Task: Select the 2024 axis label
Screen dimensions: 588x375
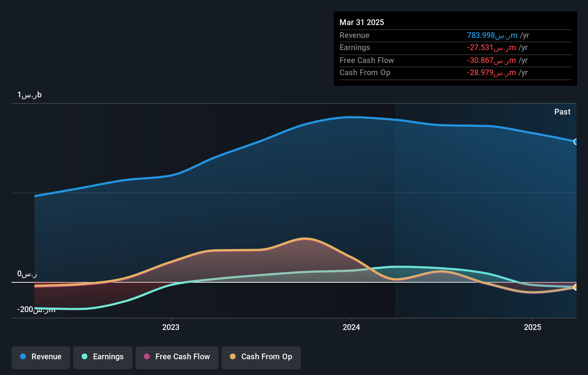Action: pos(351,327)
